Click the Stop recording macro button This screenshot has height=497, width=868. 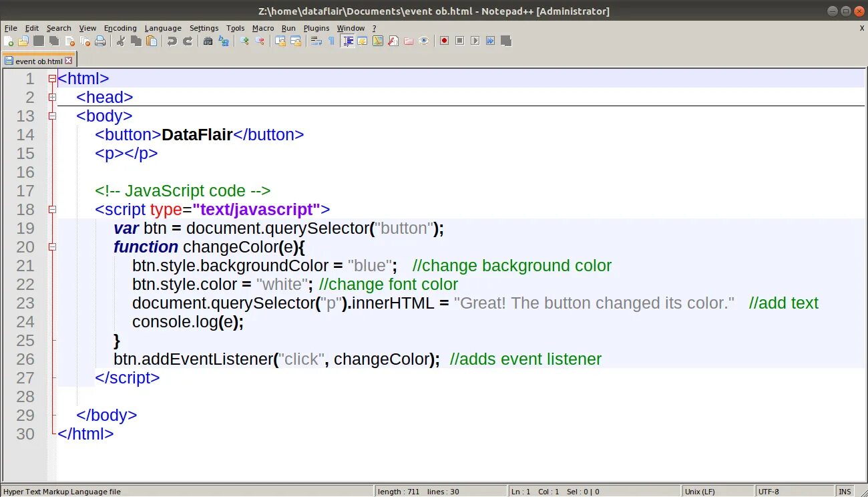[459, 41]
